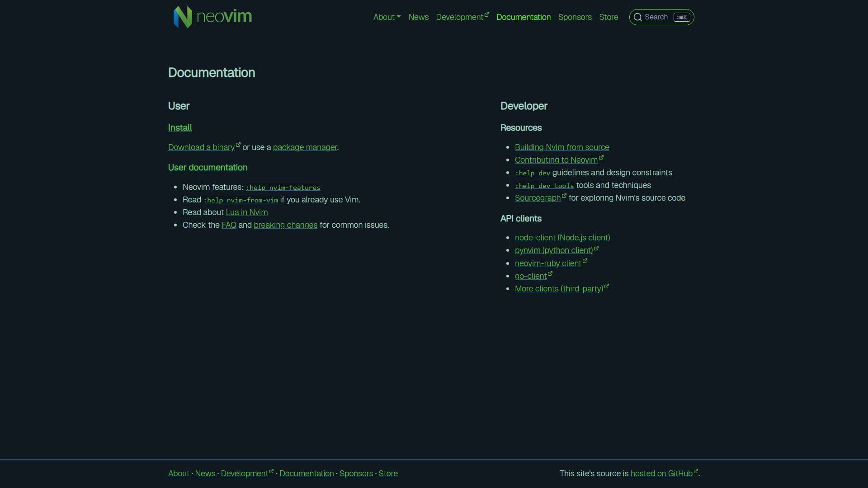Click the Search field
868x488 pixels.
click(x=661, y=17)
